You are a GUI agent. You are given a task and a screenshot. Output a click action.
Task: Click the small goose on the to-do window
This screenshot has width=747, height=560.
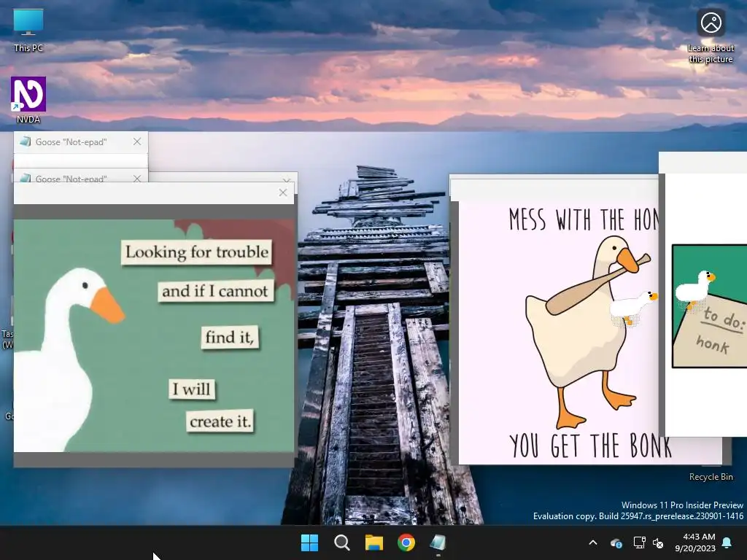click(695, 289)
